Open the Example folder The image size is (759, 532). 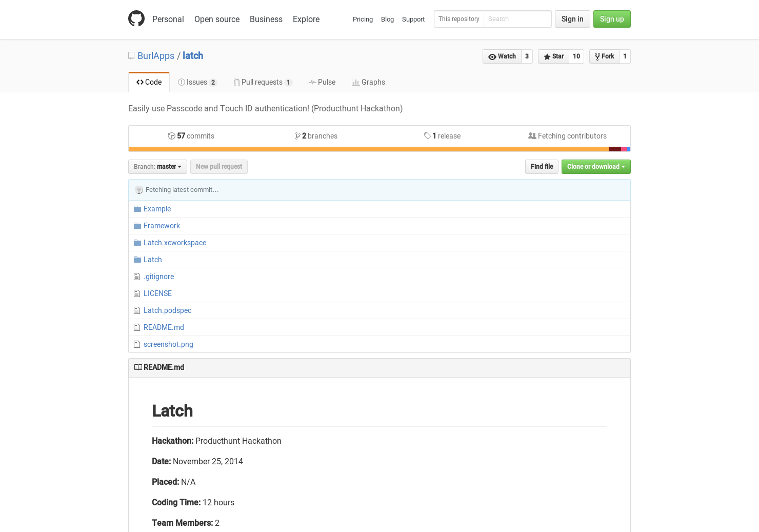pyautogui.click(x=157, y=209)
